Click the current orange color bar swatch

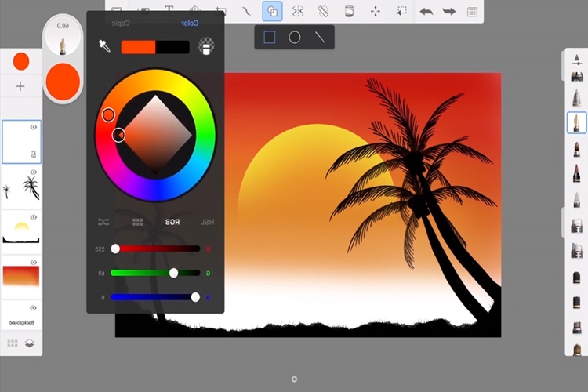click(138, 47)
